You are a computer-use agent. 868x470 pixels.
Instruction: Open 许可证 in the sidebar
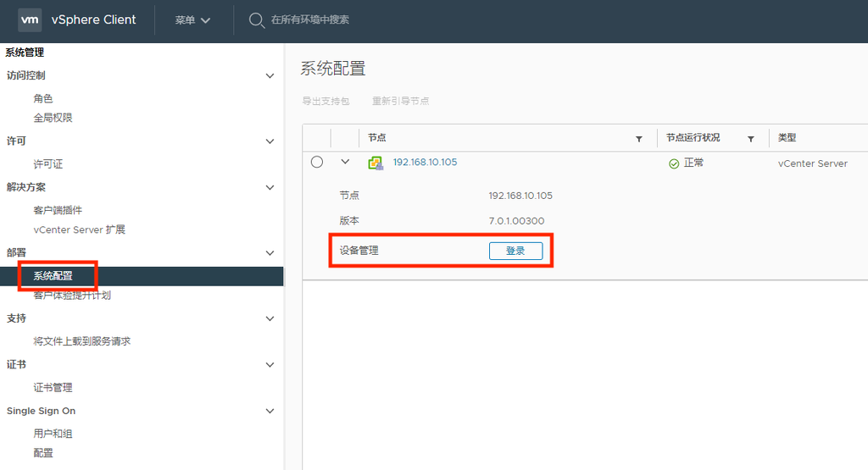click(x=48, y=164)
